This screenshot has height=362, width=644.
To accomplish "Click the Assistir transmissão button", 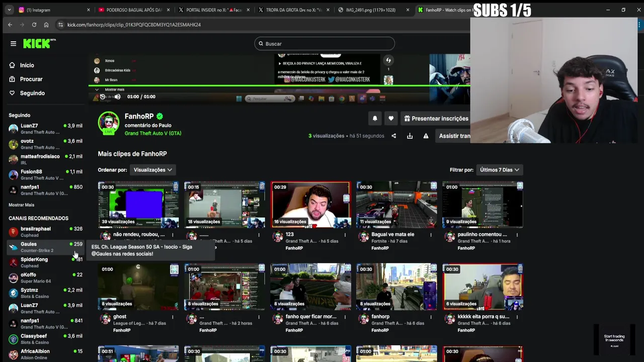I will tap(453, 136).
